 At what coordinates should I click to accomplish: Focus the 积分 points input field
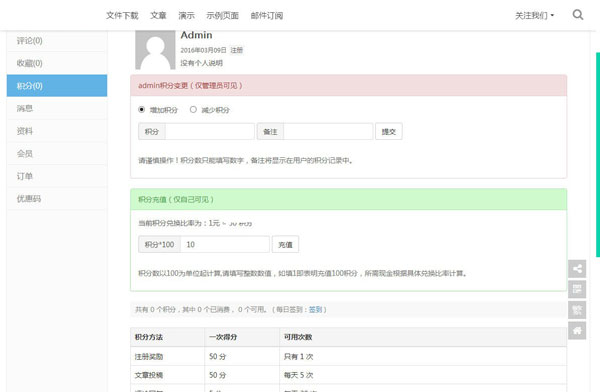pos(210,131)
